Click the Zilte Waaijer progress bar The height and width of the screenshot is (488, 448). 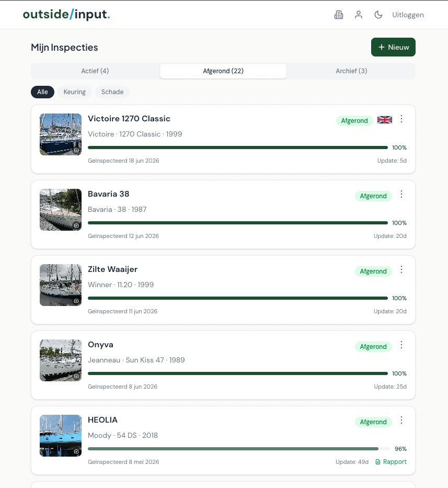(x=238, y=298)
